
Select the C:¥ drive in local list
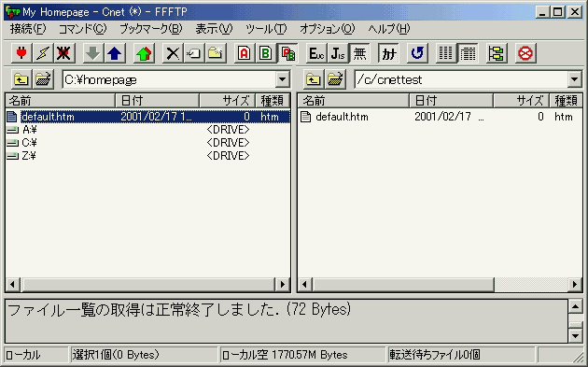[x=29, y=143]
